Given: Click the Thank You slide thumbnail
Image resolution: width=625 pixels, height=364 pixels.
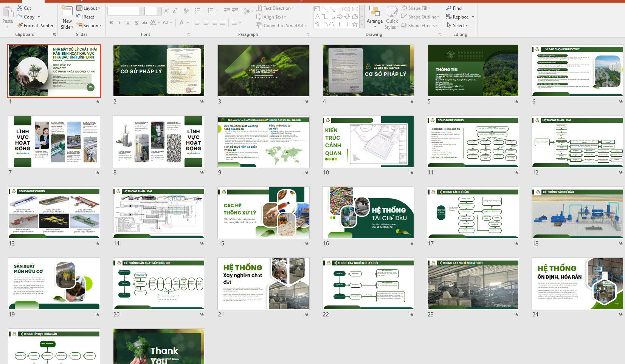Looking at the screenshot, I should [158, 346].
